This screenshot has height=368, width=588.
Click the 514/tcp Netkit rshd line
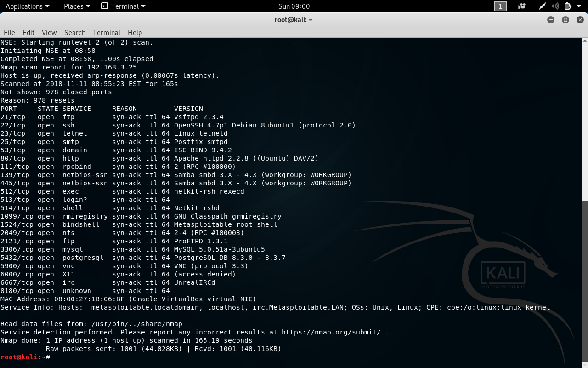pyautogui.click(x=110, y=208)
